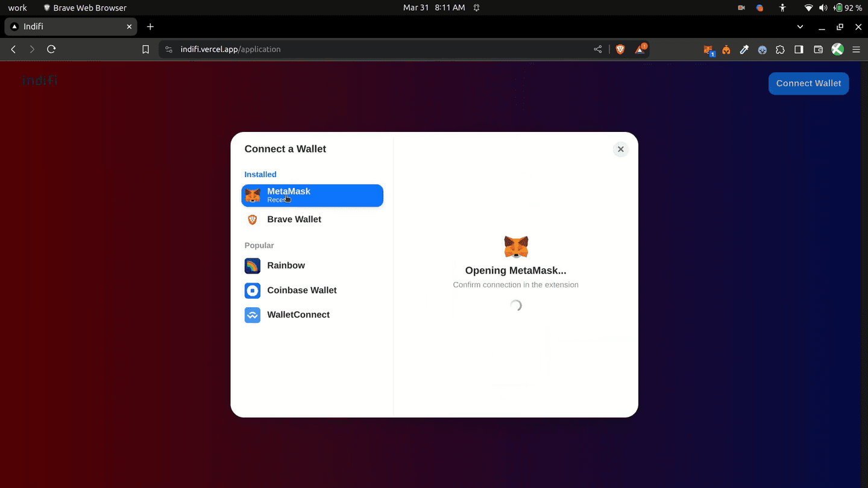Close the Connect a Wallet dialog

coord(620,149)
